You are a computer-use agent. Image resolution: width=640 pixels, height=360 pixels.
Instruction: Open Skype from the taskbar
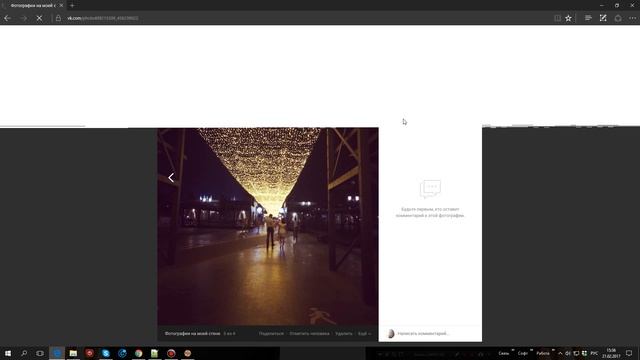point(106,353)
